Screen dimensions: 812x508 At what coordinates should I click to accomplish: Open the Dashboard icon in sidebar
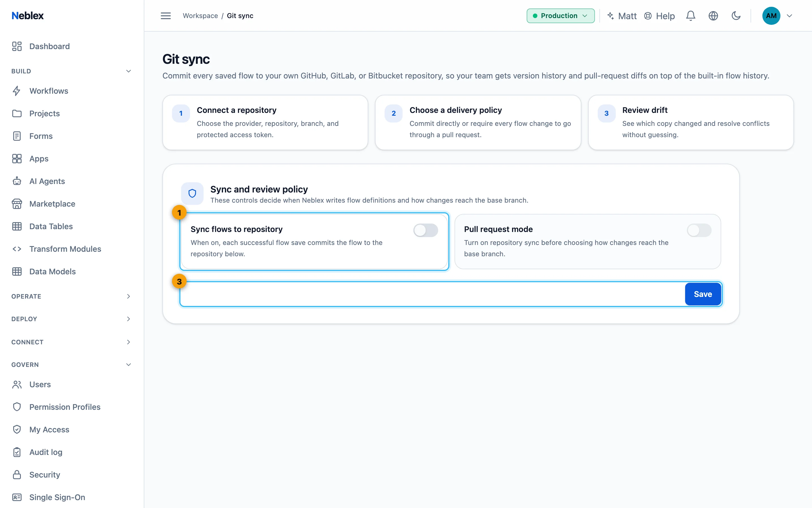click(17, 46)
